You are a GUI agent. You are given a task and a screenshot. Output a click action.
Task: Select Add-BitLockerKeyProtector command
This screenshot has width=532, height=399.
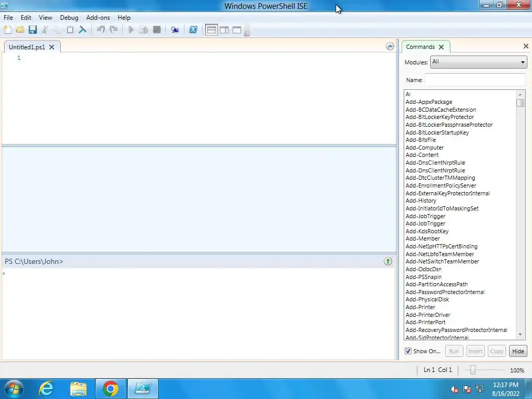[x=440, y=117]
